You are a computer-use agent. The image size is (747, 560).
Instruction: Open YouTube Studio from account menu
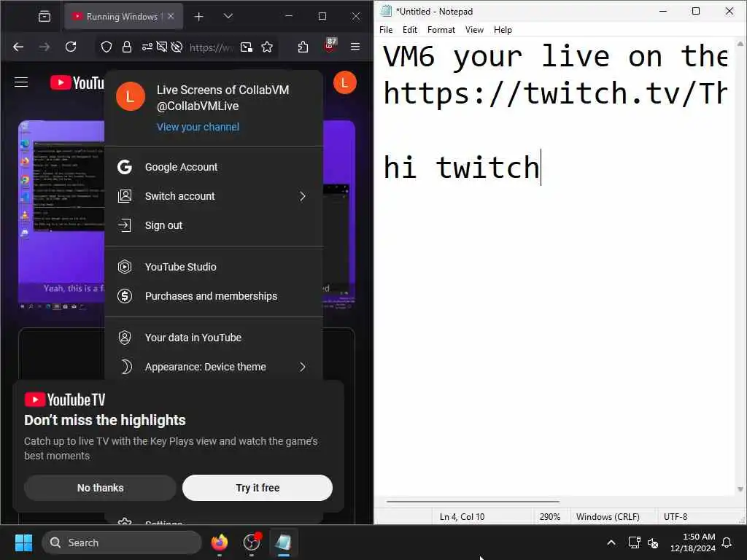pos(214,267)
